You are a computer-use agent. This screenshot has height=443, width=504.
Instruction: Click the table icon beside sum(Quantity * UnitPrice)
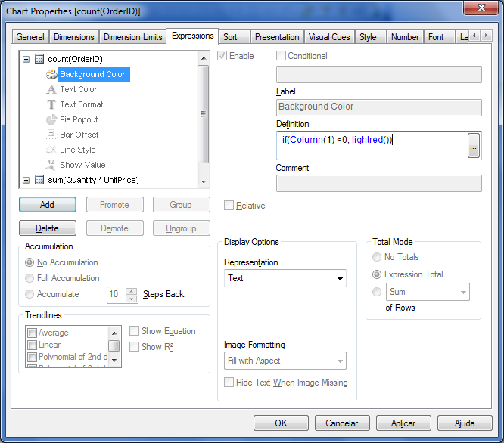point(39,180)
